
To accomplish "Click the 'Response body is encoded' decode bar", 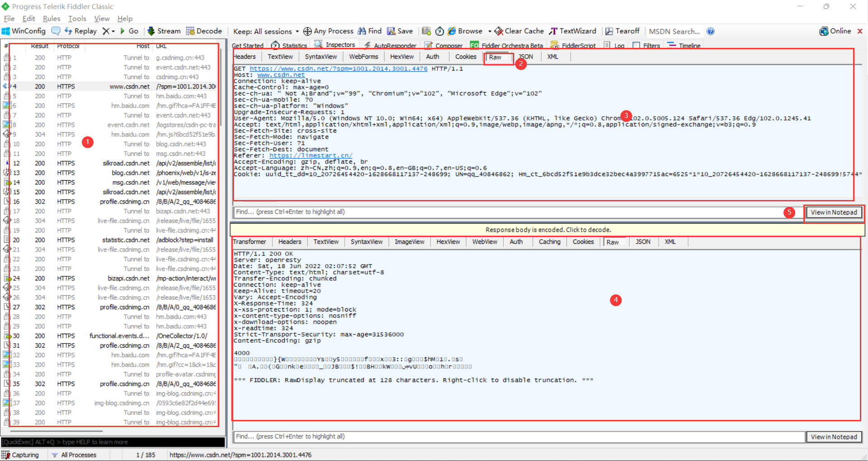I will [548, 229].
